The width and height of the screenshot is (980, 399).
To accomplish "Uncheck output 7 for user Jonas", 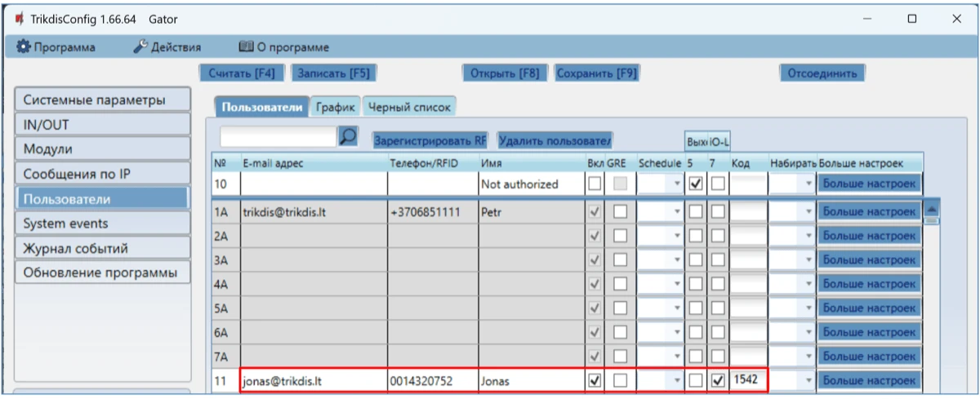I will (716, 380).
